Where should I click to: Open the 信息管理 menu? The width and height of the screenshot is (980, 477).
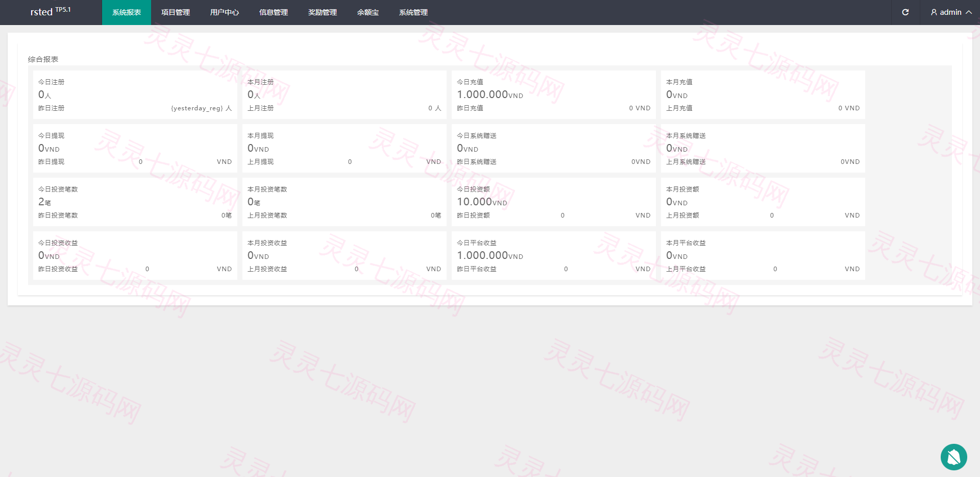tap(274, 12)
